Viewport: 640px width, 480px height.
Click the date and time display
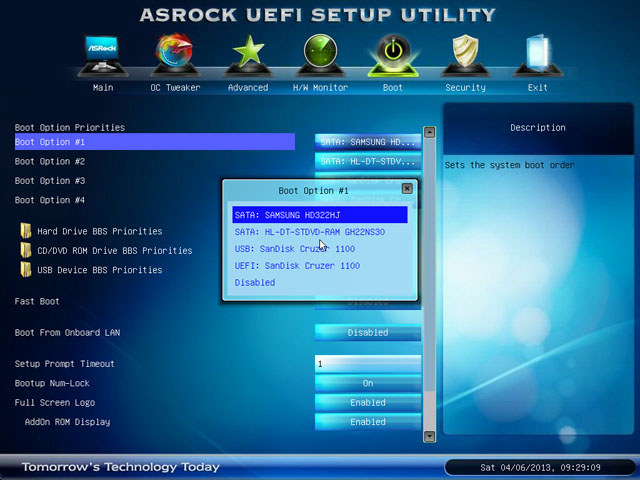pos(540,467)
